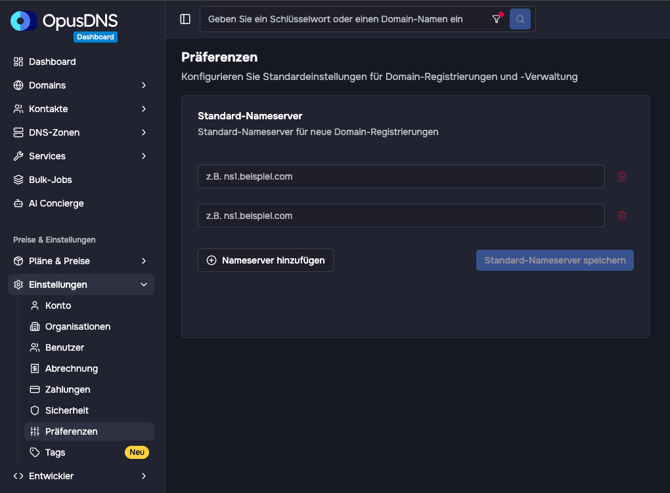Click the Tags label icon
670x493 pixels.
[x=35, y=452]
